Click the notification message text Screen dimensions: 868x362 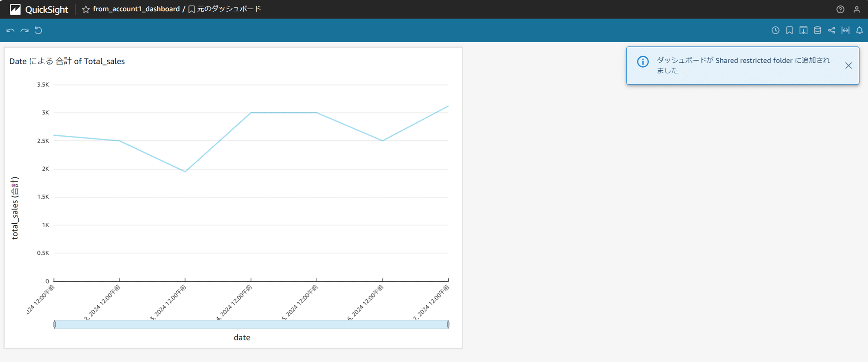[743, 65]
